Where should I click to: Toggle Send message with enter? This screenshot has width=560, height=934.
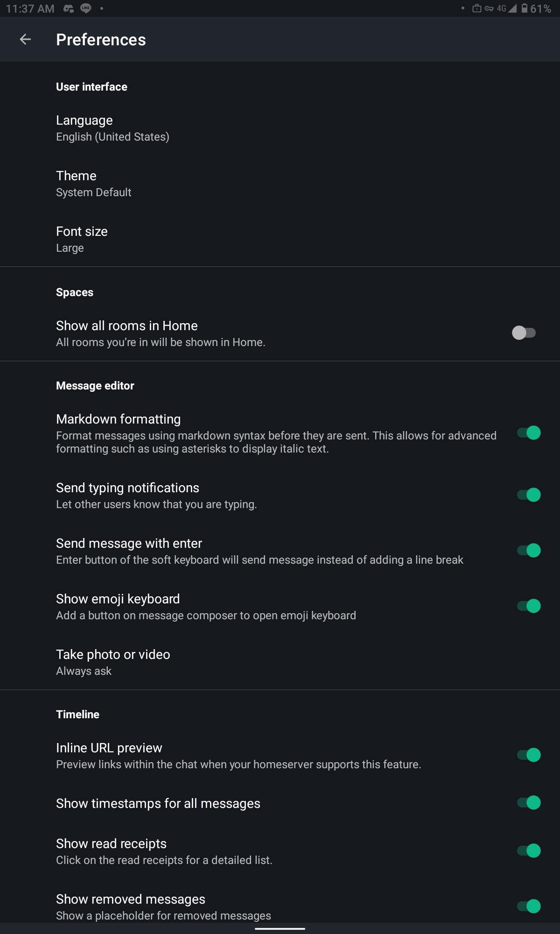pos(529,550)
